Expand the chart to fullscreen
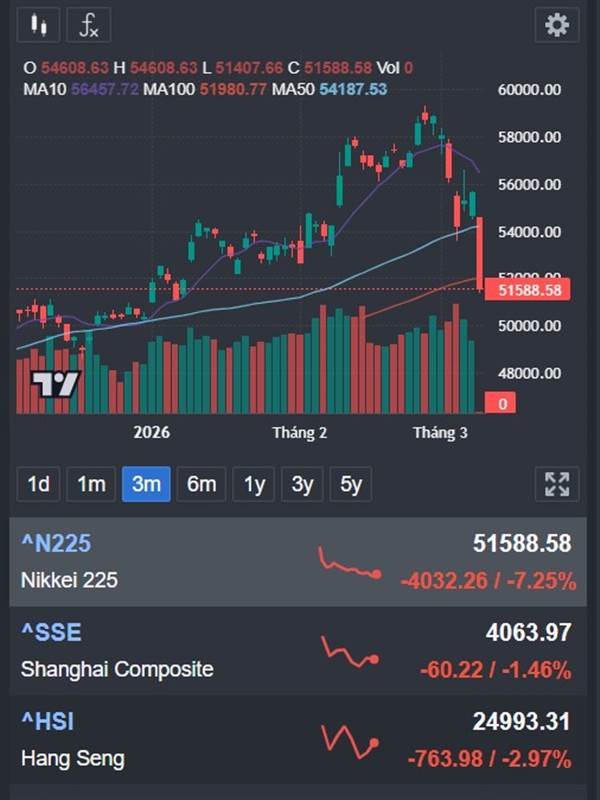This screenshot has height=800, width=600. pyautogui.click(x=557, y=484)
